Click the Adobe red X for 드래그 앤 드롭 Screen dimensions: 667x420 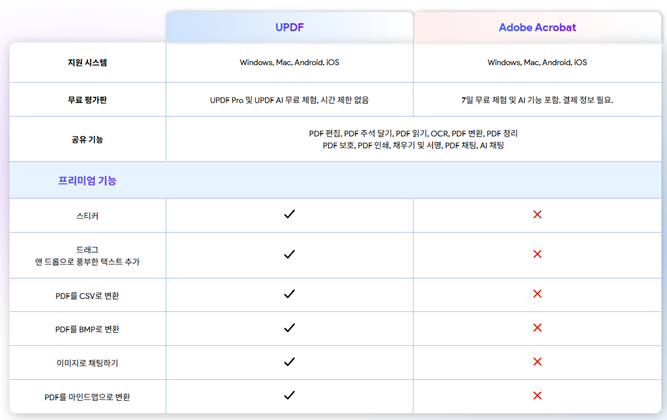(537, 254)
